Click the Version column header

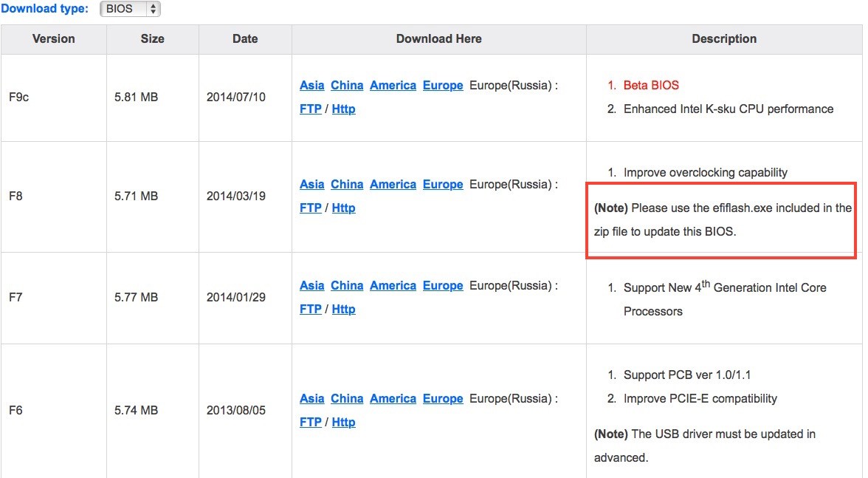click(53, 39)
